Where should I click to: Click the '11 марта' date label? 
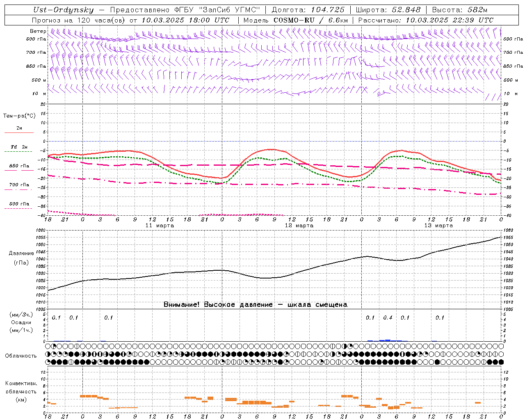pyautogui.click(x=160, y=226)
